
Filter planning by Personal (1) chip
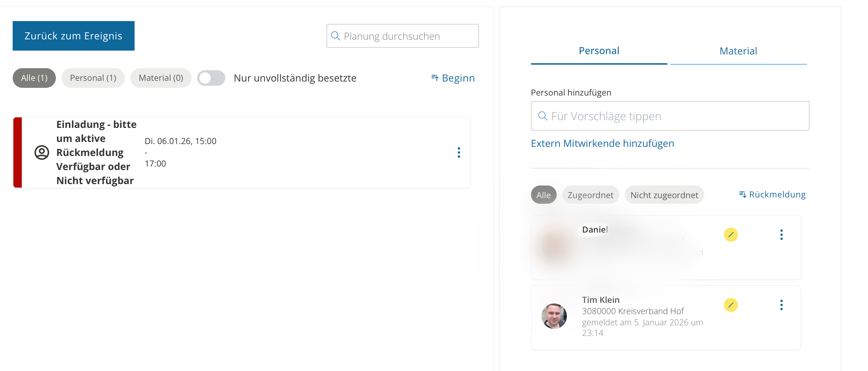click(x=93, y=78)
